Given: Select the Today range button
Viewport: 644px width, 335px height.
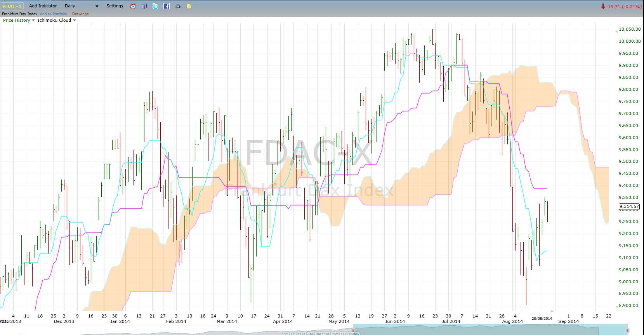Looking at the screenshot, I should coord(354,333).
